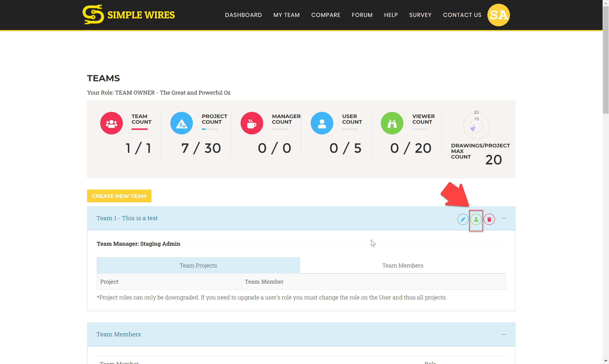Open the SA user avatar menu
The height and width of the screenshot is (364, 609).
point(498,15)
